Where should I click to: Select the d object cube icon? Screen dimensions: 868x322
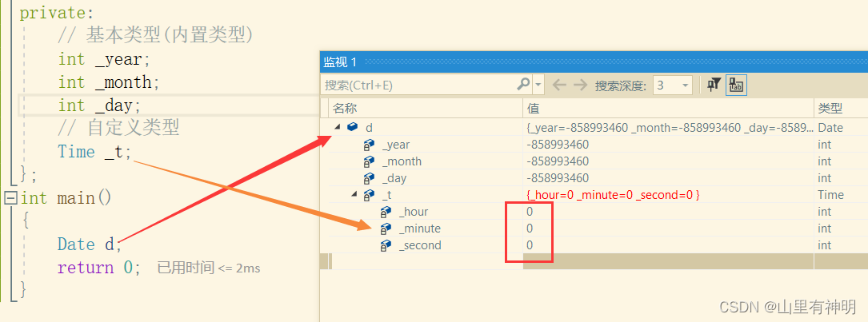click(352, 127)
